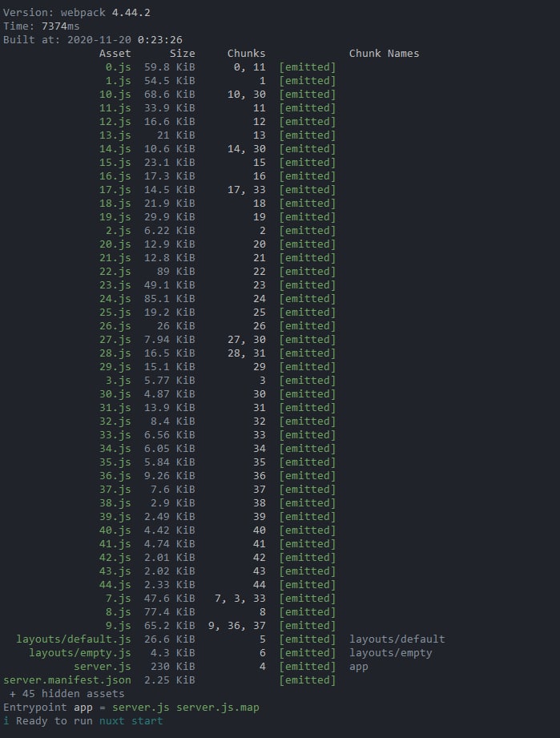
Task: Select the build time '7374ms'
Action: click(x=60, y=26)
